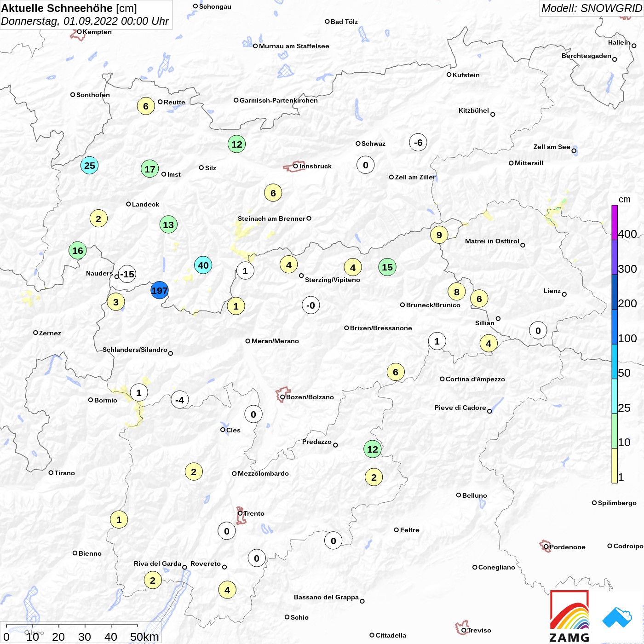Select the -6 station marker
644x644 pixels.
pos(418,142)
